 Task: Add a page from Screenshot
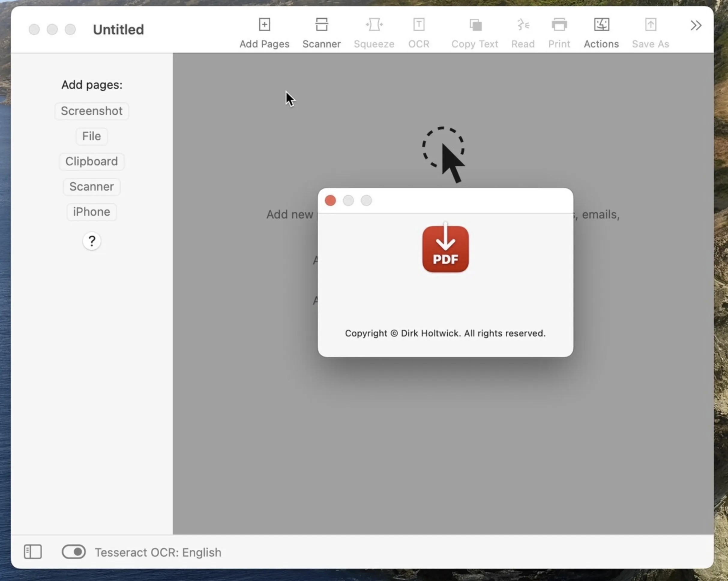point(92,111)
